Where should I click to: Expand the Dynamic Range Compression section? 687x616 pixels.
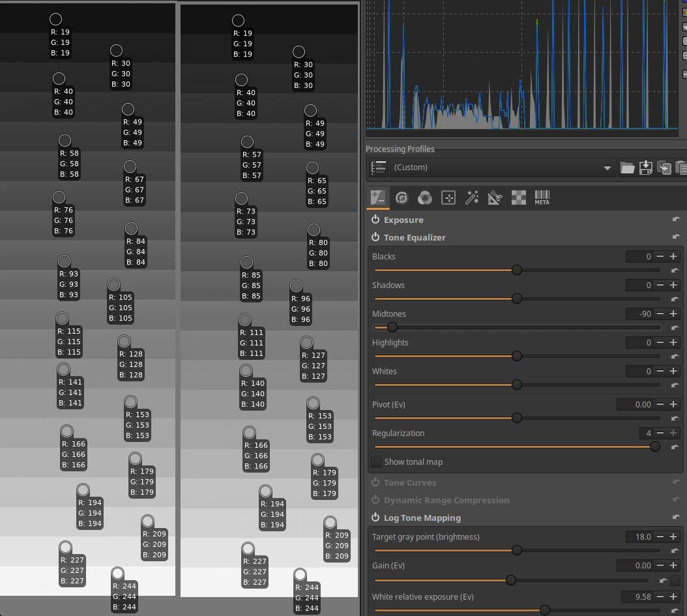(446, 500)
